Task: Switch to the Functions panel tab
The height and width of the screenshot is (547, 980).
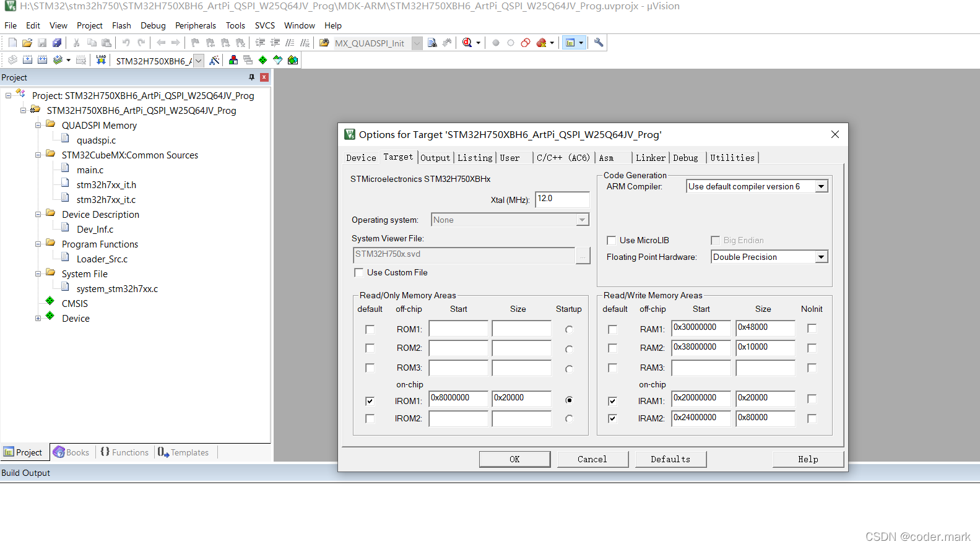Action: pyautogui.click(x=124, y=452)
